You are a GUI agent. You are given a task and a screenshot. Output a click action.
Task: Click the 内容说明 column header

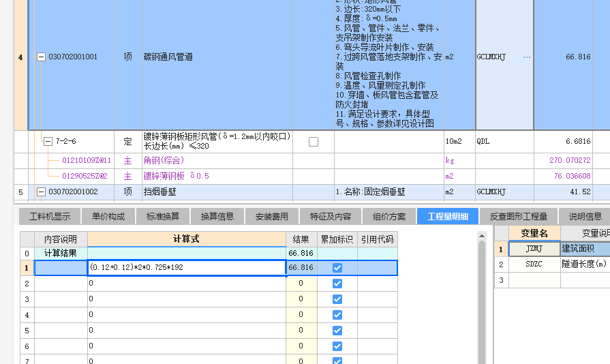(61, 239)
